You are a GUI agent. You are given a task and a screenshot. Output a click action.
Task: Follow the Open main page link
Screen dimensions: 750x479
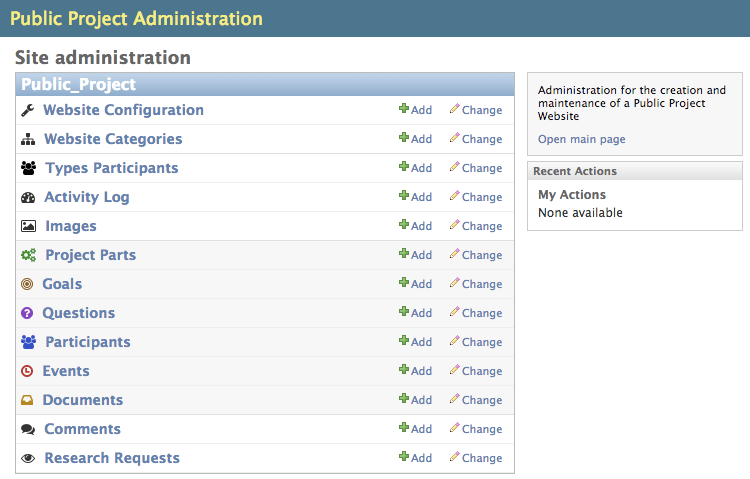pyautogui.click(x=582, y=139)
